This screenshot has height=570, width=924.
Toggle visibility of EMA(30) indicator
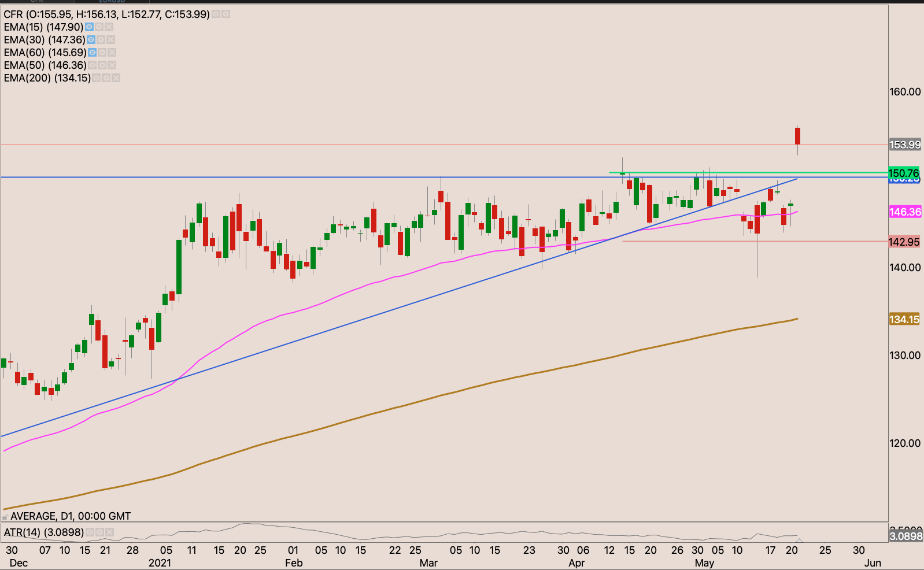[91, 40]
